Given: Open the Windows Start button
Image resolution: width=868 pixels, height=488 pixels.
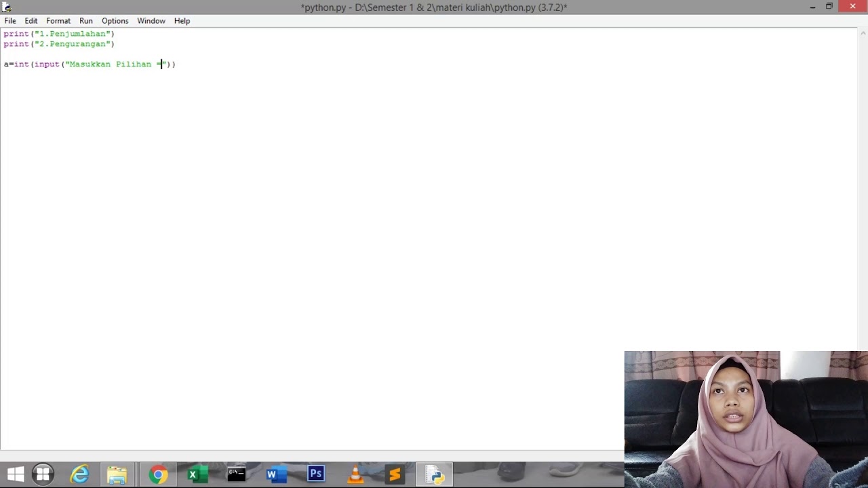Looking at the screenshot, I should (x=16, y=474).
